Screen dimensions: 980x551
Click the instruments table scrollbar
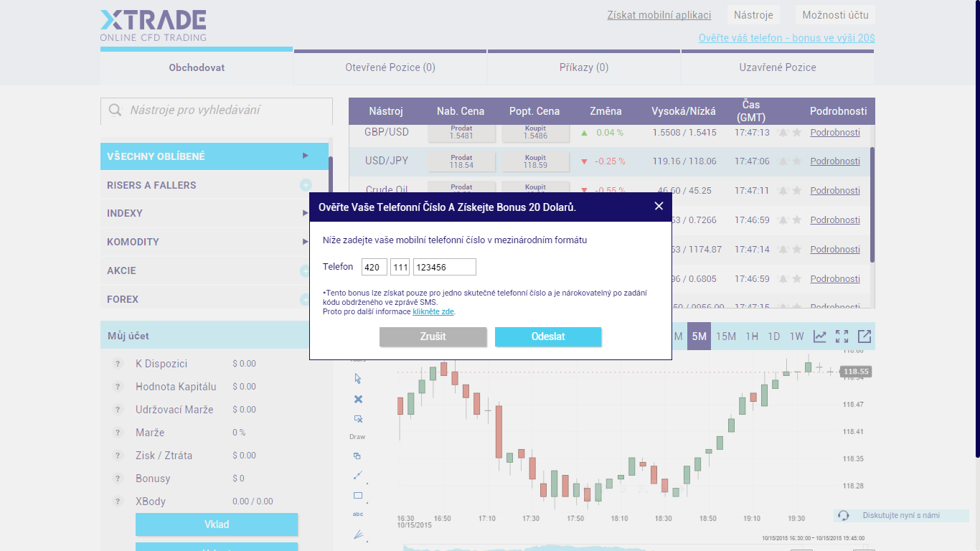872,204
